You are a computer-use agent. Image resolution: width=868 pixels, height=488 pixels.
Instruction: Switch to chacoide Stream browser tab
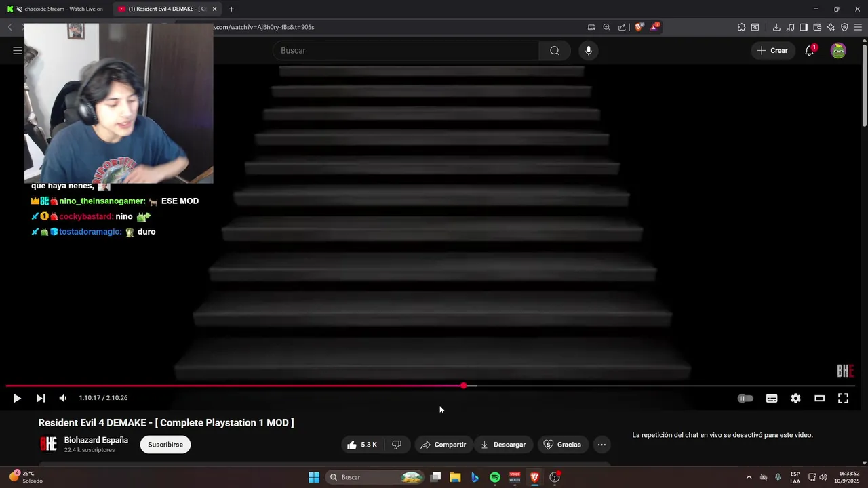click(x=56, y=9)
